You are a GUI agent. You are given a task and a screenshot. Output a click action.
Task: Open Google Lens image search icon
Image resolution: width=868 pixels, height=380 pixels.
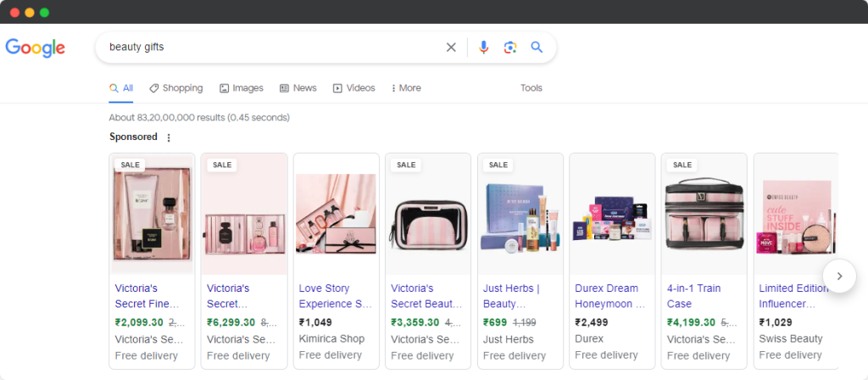click(x=509, y=47)
